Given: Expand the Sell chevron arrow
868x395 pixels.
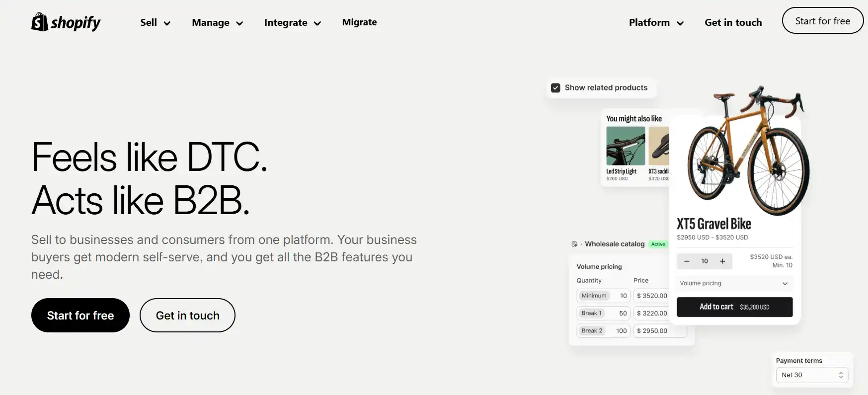Looking at the screenshot, I should 167,23.
